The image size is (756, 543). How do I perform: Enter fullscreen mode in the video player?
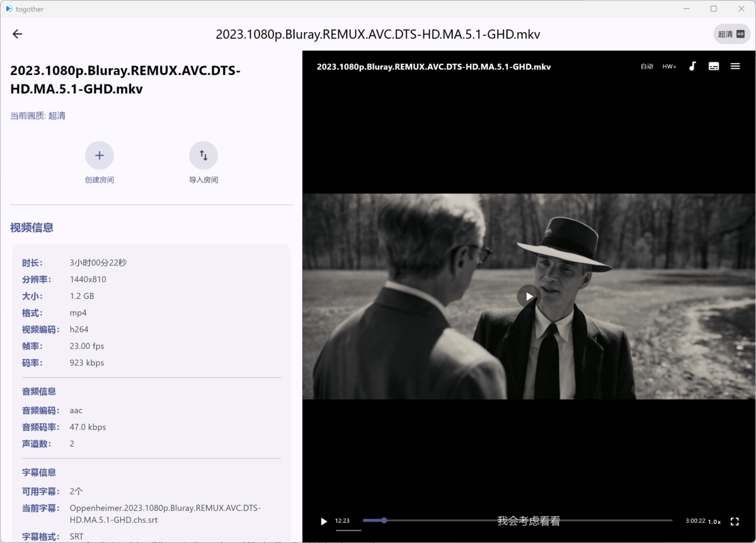[x=735, y=522]
